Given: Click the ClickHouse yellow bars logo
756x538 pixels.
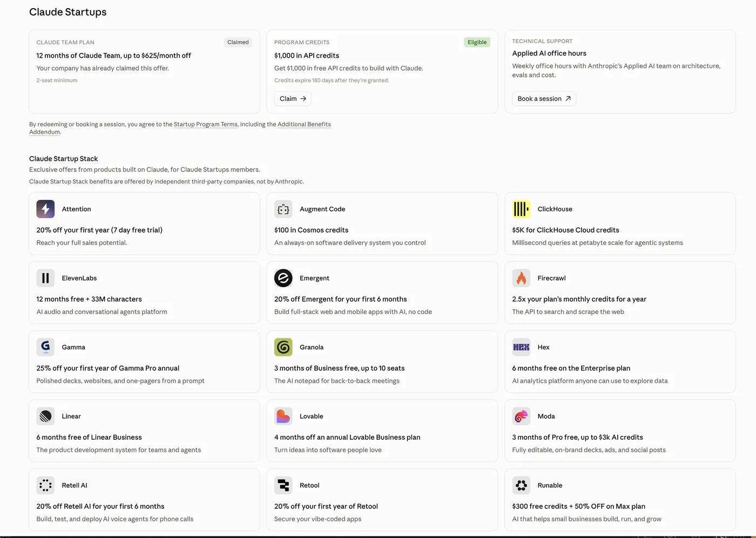Looking at the screenshot, I should tap(521, 209).
